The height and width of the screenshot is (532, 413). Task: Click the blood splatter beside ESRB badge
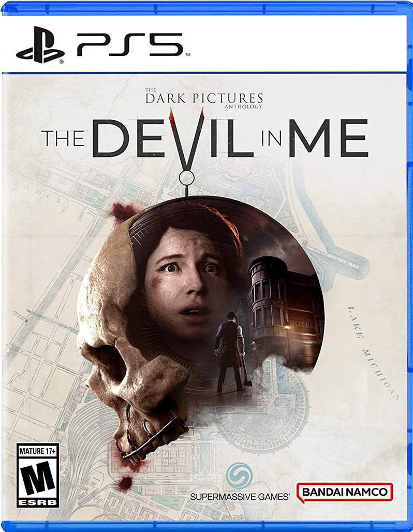pyautogui.click(x=125, y=483)
